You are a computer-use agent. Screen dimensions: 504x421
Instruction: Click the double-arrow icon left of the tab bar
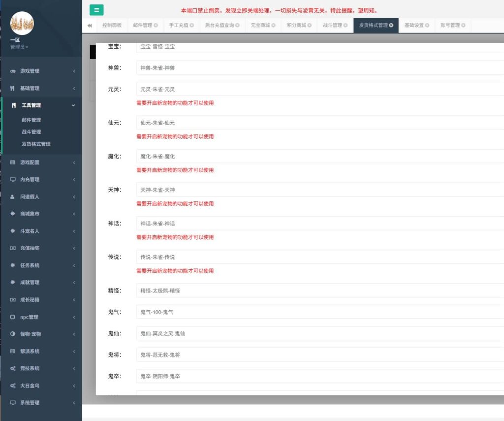tap(90, 25)
